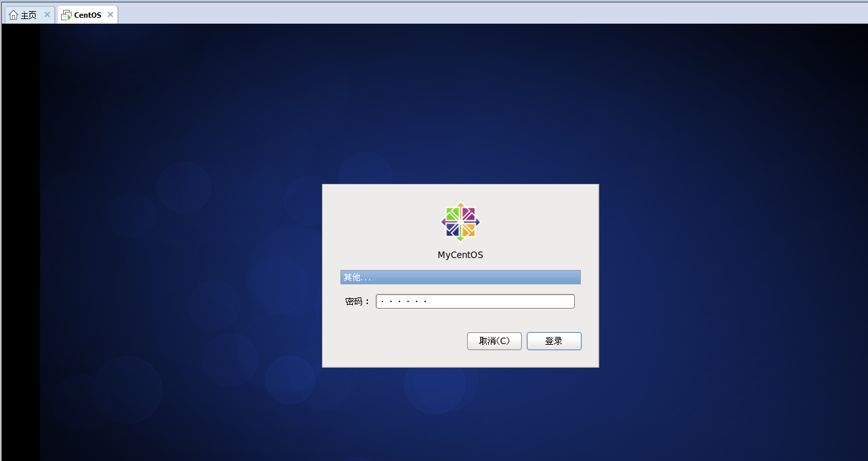Click the home icon on 主页 tab

[13, 14]
